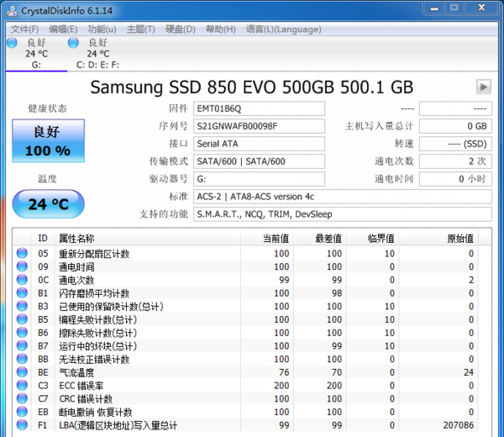Click the 原始值 column header

coord(438,239)
